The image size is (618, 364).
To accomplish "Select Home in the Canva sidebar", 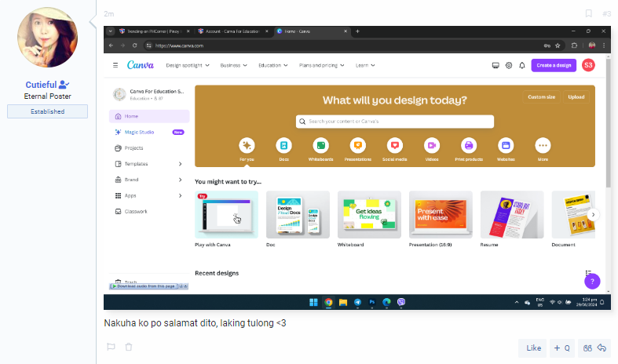I will [149, 116].
